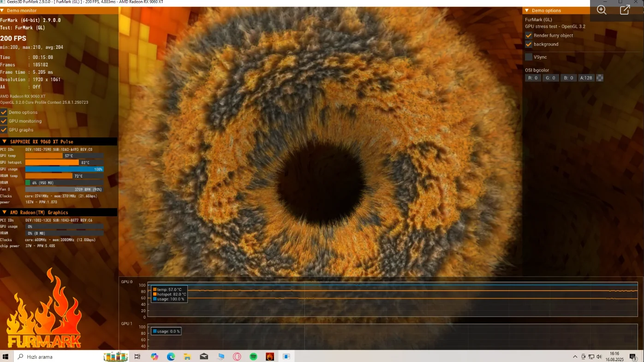Click the Frames 185182 line

[x=24, y=65]
